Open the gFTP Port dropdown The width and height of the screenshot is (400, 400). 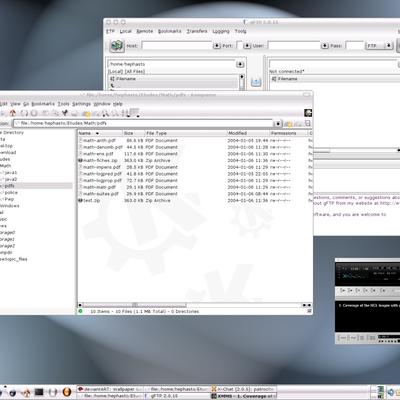point(247,46)
